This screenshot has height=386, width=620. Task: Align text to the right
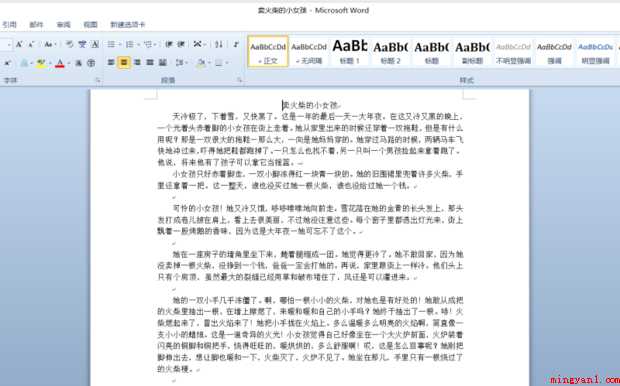pos(137,62)
